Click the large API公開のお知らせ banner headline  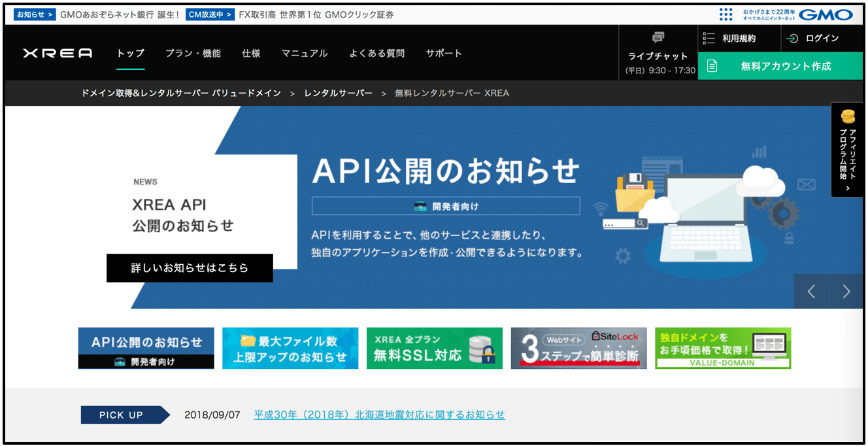point(446,171)
